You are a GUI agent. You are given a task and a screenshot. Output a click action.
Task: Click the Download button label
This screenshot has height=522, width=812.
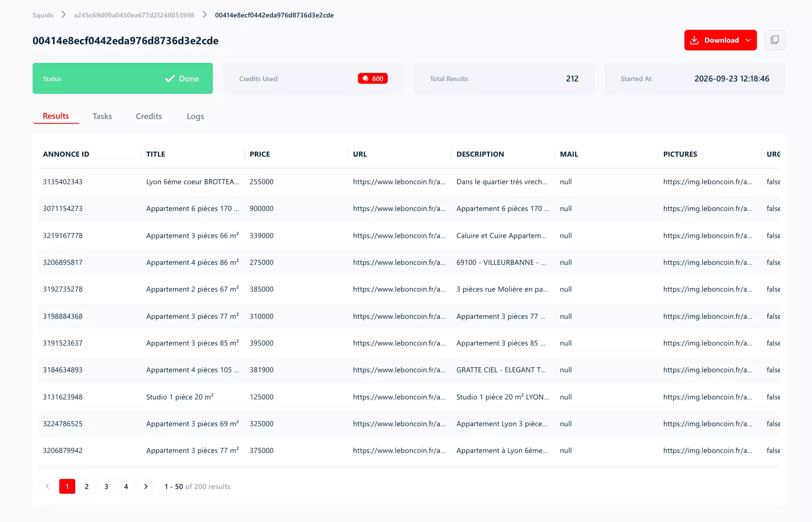click(722, 40)
